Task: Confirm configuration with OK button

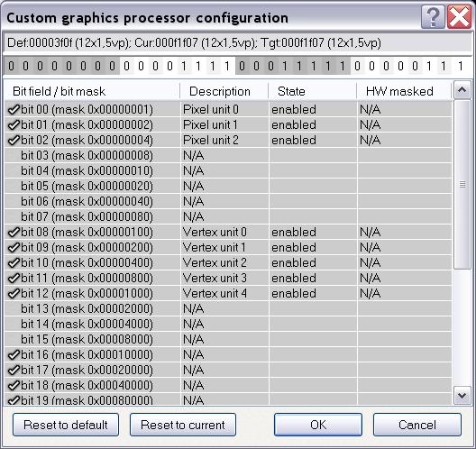Action: click(318, 425)
